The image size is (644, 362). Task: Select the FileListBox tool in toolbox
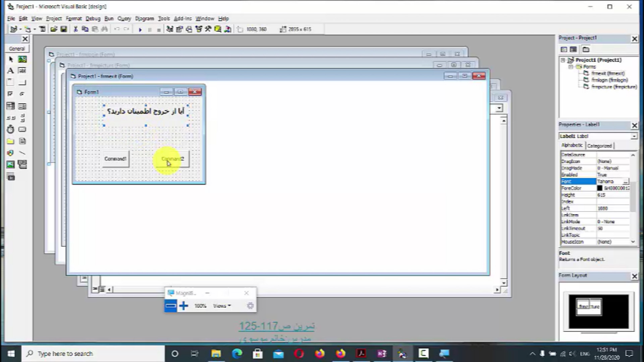(22, 141)
